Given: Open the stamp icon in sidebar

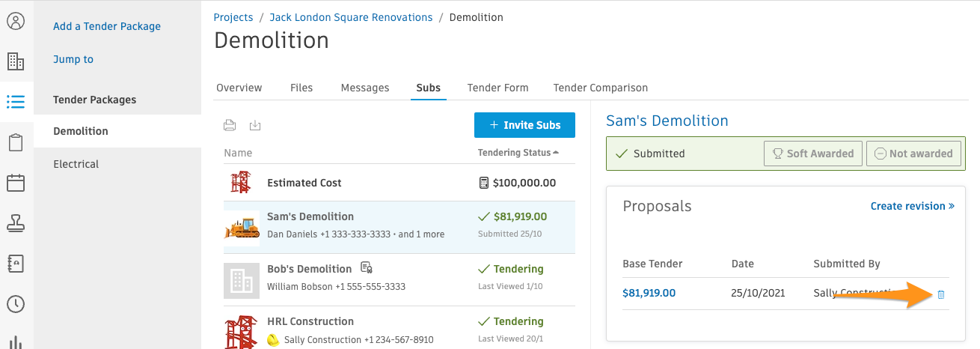Looking at the screenshot, I should click(16, 223).
